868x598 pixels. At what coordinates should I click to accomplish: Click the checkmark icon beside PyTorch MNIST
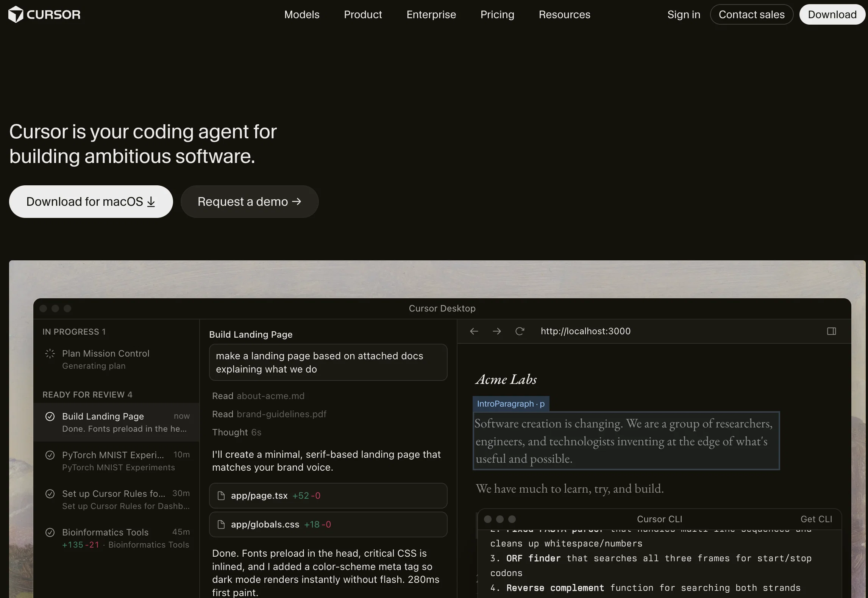click(x=50, y=455)
